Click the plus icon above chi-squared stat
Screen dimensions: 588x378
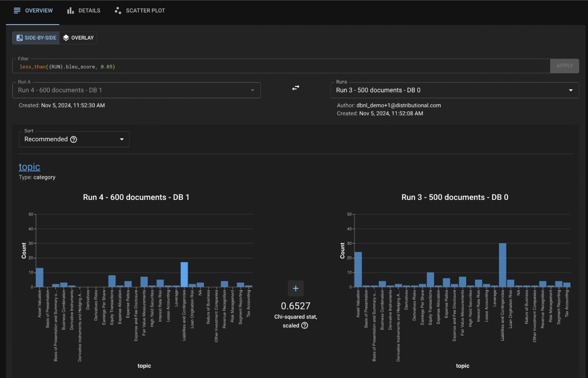[x=295, y=288]
